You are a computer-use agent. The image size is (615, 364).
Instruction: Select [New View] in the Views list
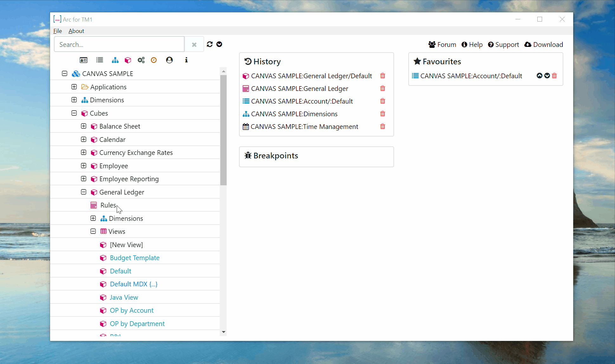pyautogui.click(x=126, y=245)
